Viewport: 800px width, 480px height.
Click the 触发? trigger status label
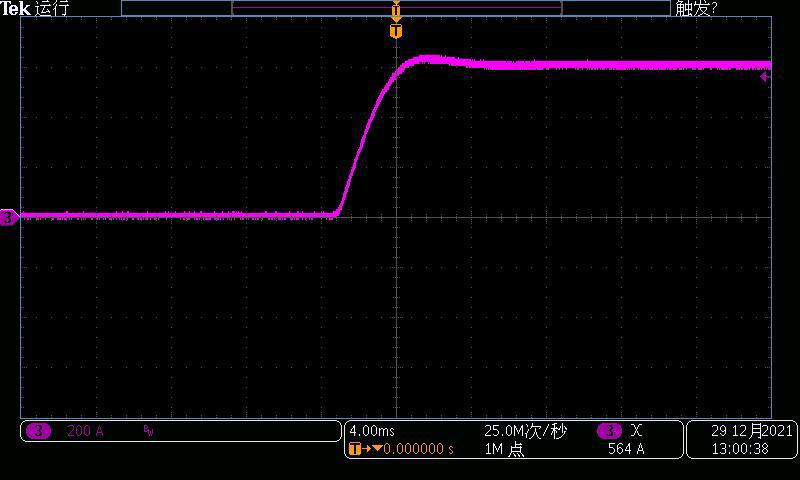(697, 9)
